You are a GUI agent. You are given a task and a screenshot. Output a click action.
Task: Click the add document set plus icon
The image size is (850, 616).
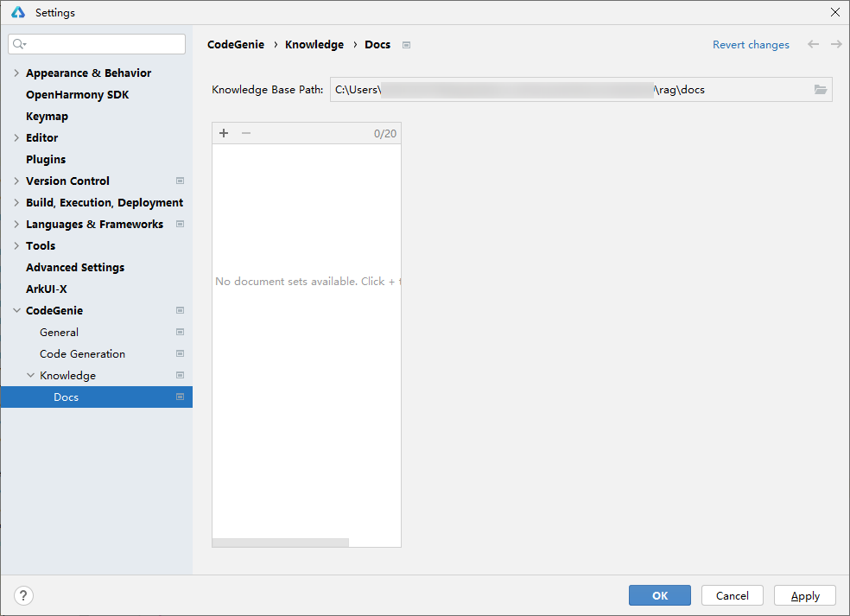[224, 133]
